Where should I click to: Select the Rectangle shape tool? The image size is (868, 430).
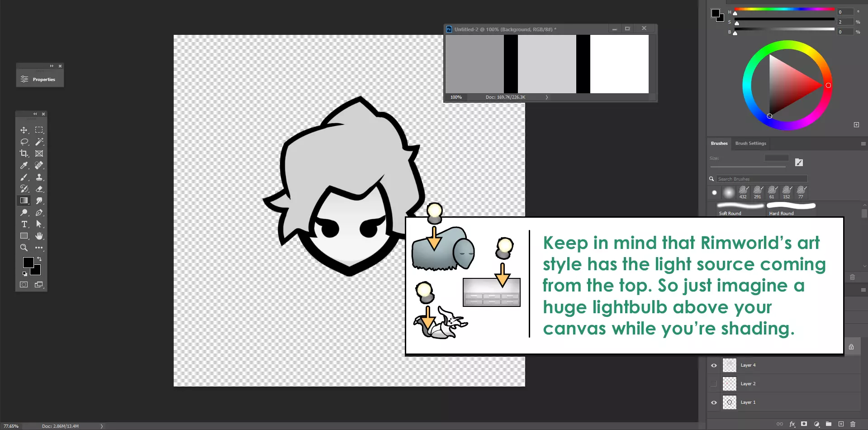[24, 236]
